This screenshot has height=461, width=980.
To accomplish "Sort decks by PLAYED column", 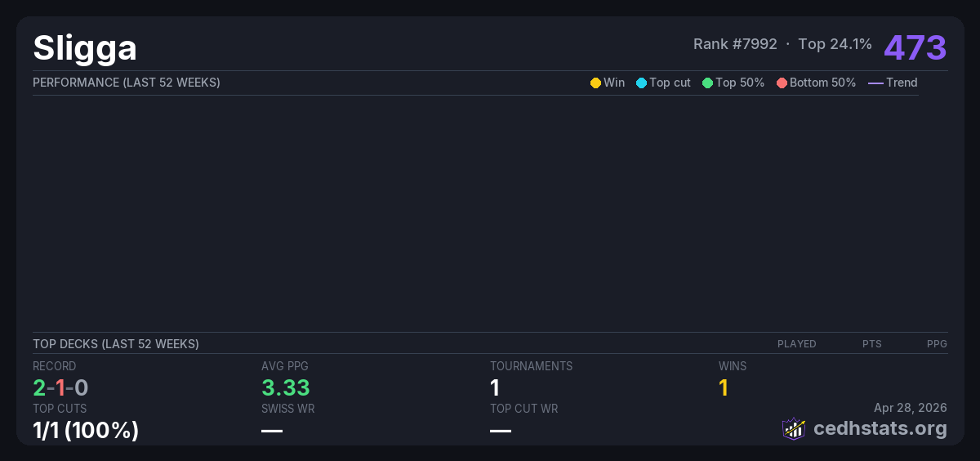I will click(796, 344).
